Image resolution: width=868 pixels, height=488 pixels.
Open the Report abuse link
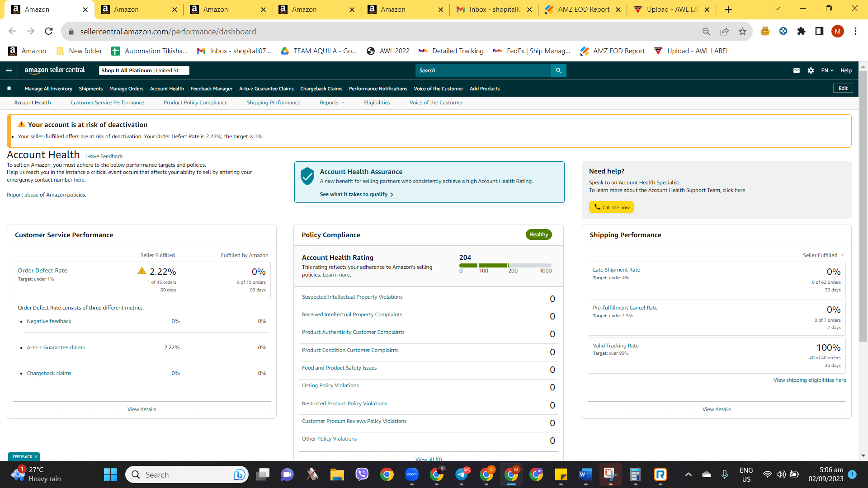[23, 195]
